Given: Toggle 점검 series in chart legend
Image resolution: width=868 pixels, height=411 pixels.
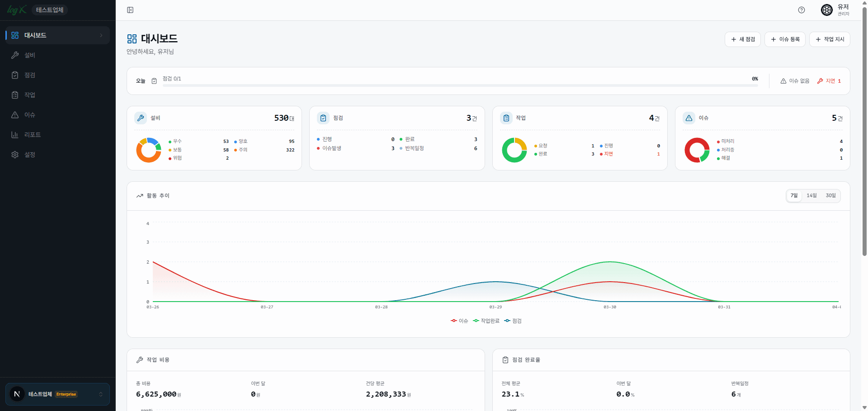Looking at the screenshot, I should click(x=513, y=321).
